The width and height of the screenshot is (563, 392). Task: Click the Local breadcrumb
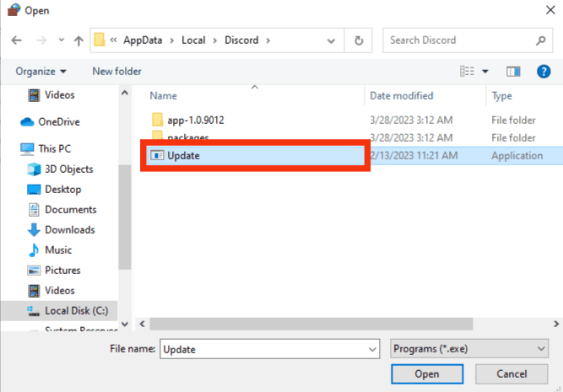tap(193, 40)
